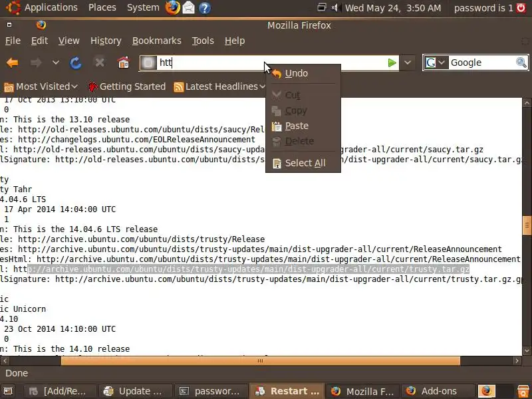Click the greyed Copy context entry
532x399 pixels.
coord(303,110)
